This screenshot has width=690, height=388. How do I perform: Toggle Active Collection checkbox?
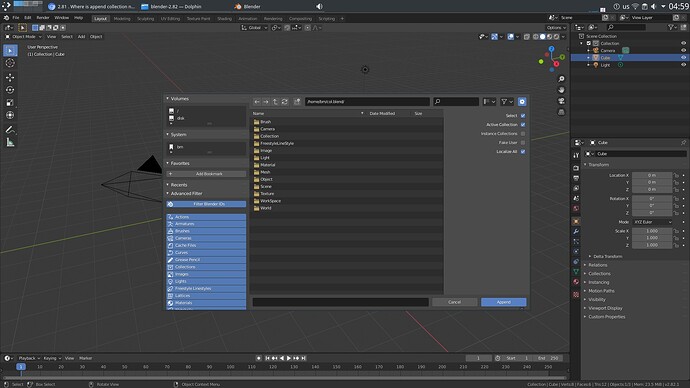coord(523,124)
